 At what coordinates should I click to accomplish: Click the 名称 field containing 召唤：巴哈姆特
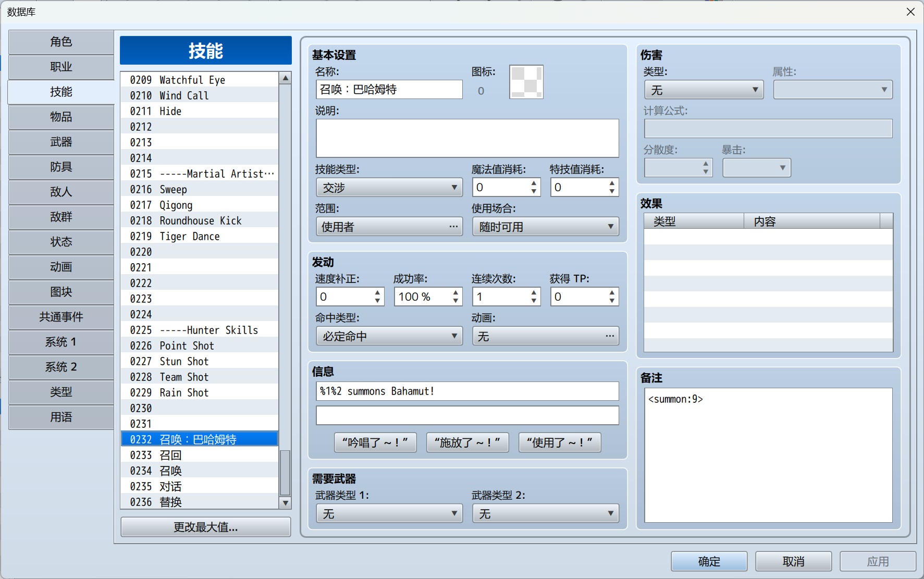pyautogui.click(x=389, y=89)
